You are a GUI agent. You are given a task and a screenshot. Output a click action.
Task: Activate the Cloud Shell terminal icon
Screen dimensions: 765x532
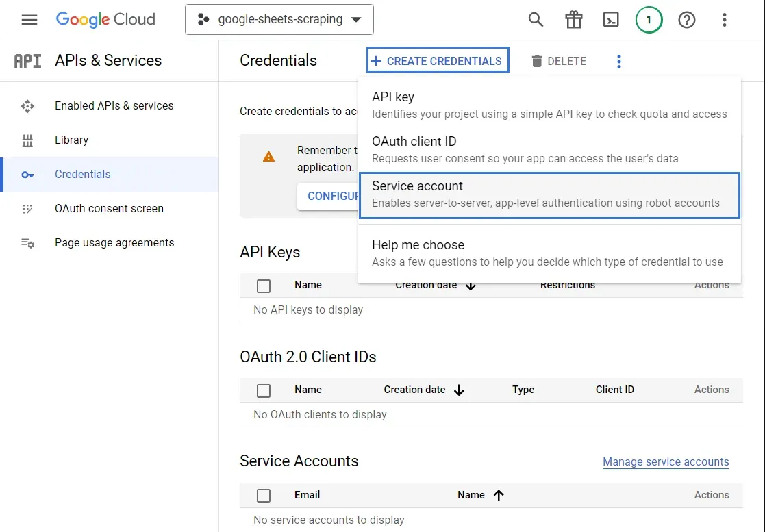611,20
